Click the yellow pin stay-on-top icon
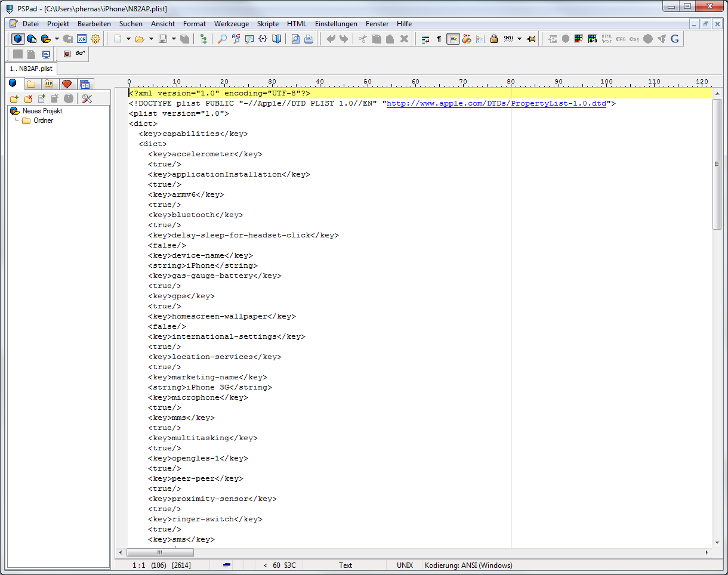 click(531, 39)
